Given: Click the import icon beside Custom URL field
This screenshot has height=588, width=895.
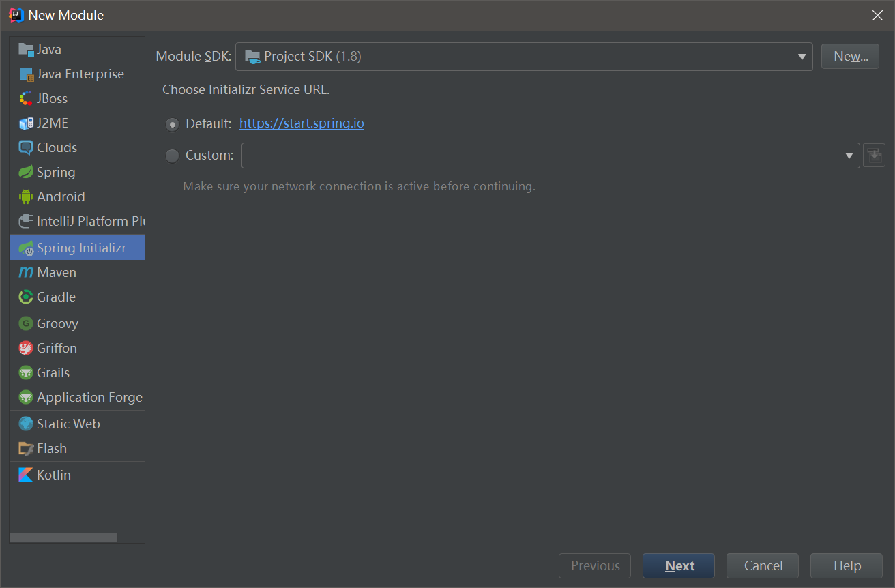Looking at the screenshot, I should coord(874,156).
